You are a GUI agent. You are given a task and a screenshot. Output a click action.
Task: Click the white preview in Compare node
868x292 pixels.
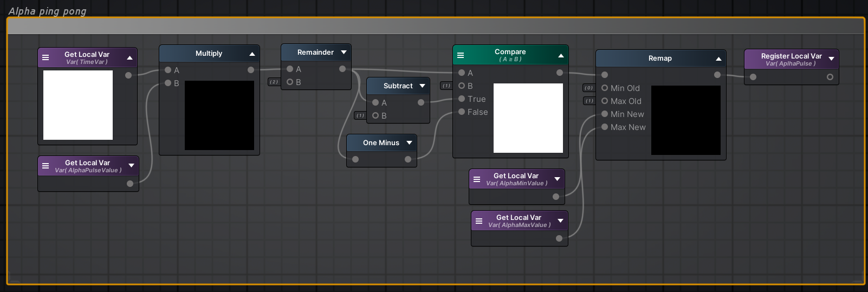click(x=528, y=118)
